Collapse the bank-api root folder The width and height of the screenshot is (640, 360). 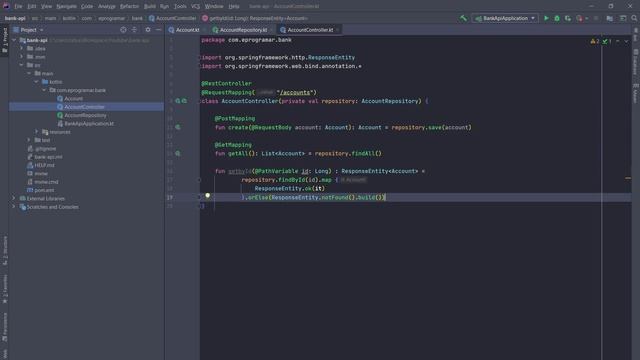click(x=14, y=40)
